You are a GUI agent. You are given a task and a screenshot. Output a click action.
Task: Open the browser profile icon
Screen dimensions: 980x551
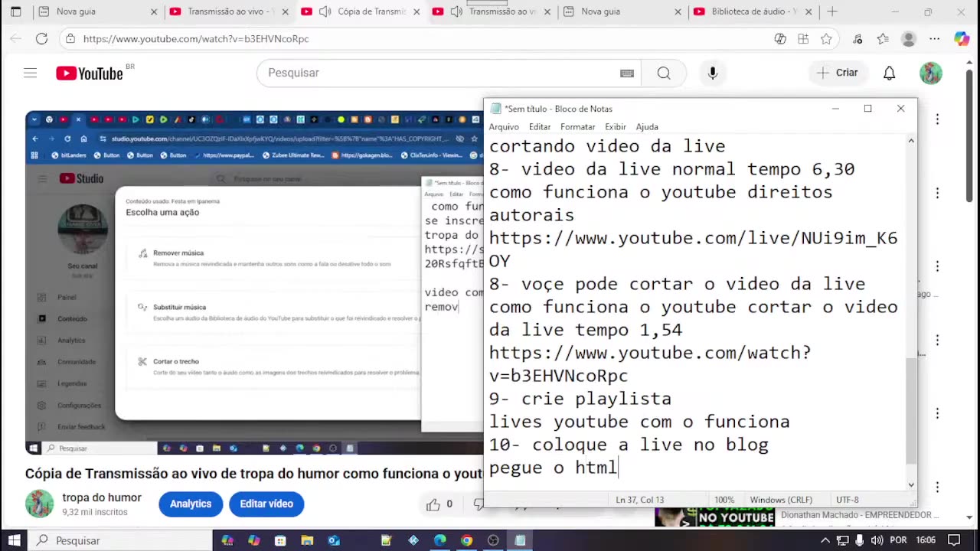click(909, 38)
